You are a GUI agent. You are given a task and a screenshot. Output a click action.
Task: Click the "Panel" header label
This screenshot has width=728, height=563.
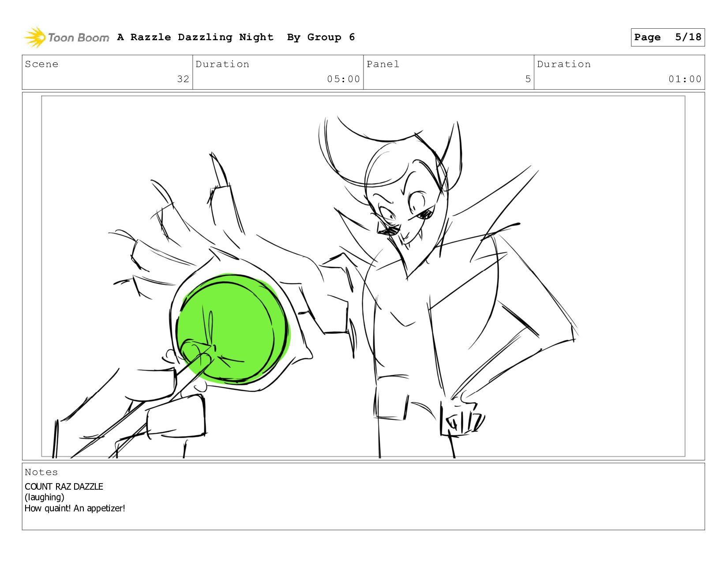(x=383, y=64)
